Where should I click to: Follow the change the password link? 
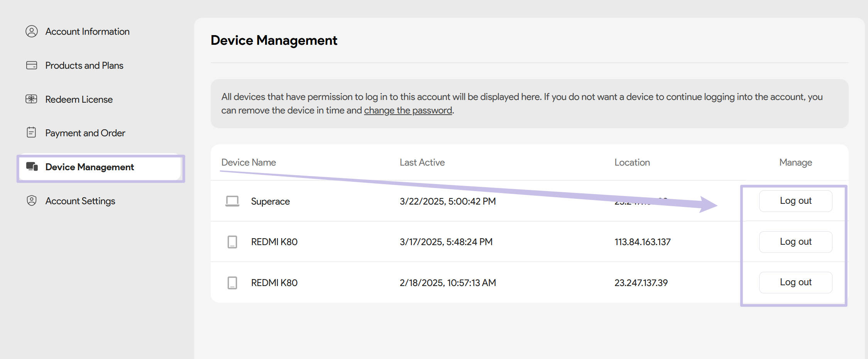[x=408, y=110]
